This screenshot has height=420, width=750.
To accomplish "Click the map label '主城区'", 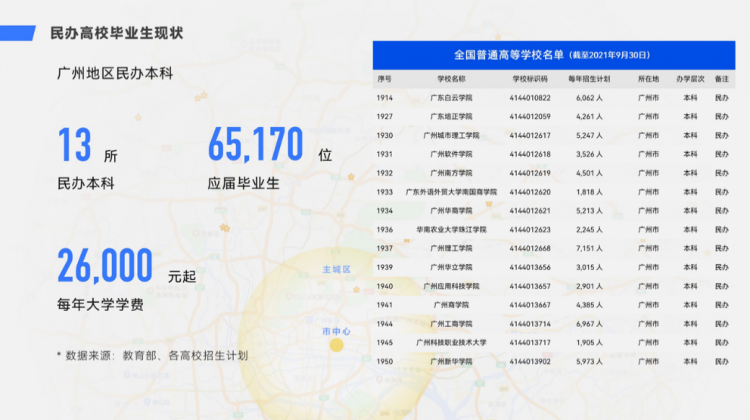I will point(337,270).
